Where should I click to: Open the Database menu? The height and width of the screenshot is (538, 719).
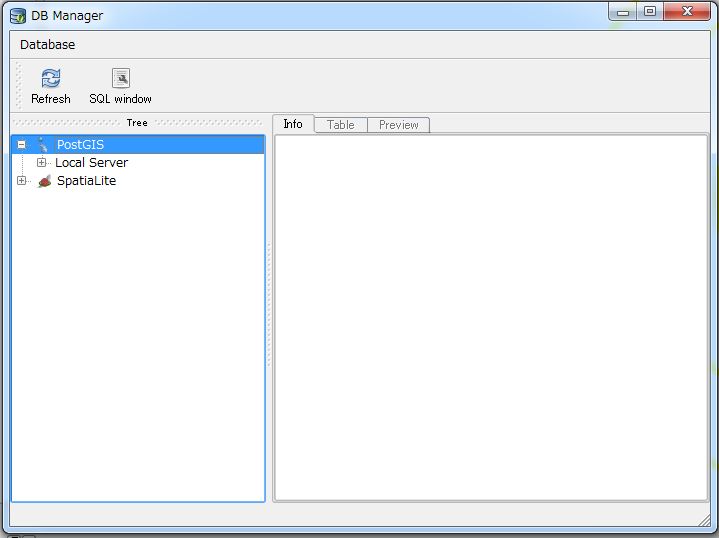[x=47, y=44]
